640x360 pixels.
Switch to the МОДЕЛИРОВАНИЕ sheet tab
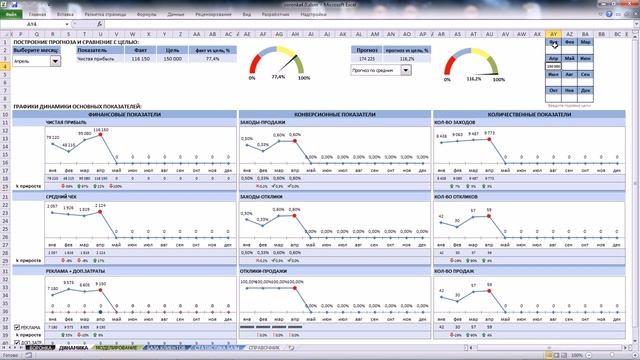click(x=116, y=348)
